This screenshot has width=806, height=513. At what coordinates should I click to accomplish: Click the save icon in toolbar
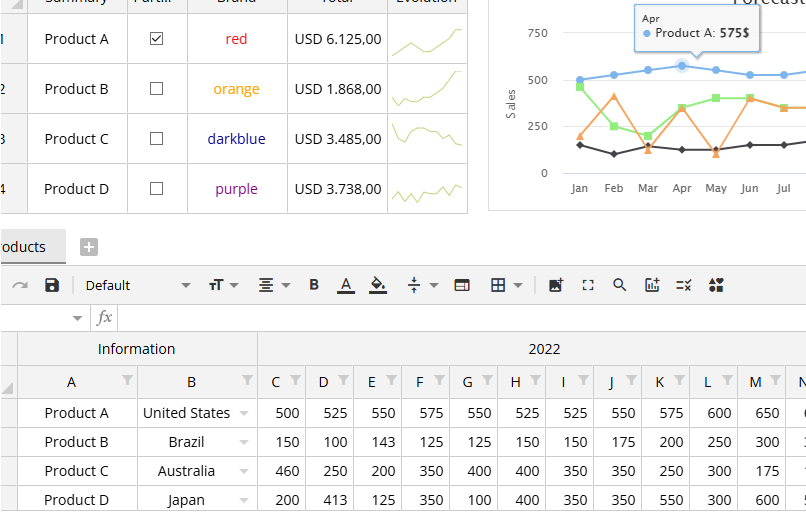(x=52, y=285)
